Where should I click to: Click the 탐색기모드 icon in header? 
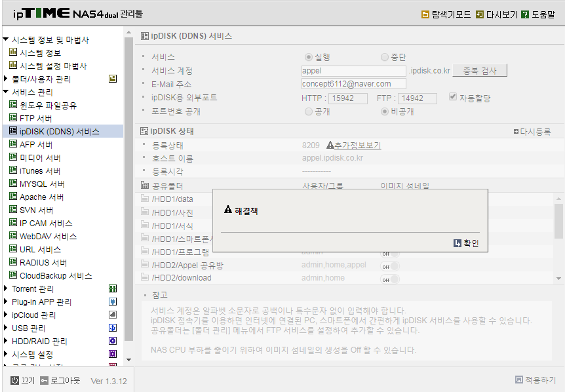[x=425, y=14]
